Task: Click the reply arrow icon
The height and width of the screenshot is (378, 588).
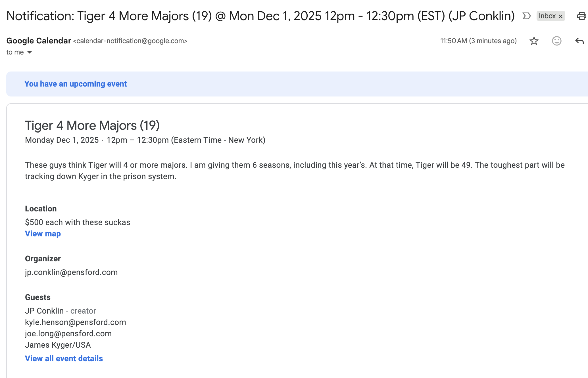Action: tap(579, 41)
